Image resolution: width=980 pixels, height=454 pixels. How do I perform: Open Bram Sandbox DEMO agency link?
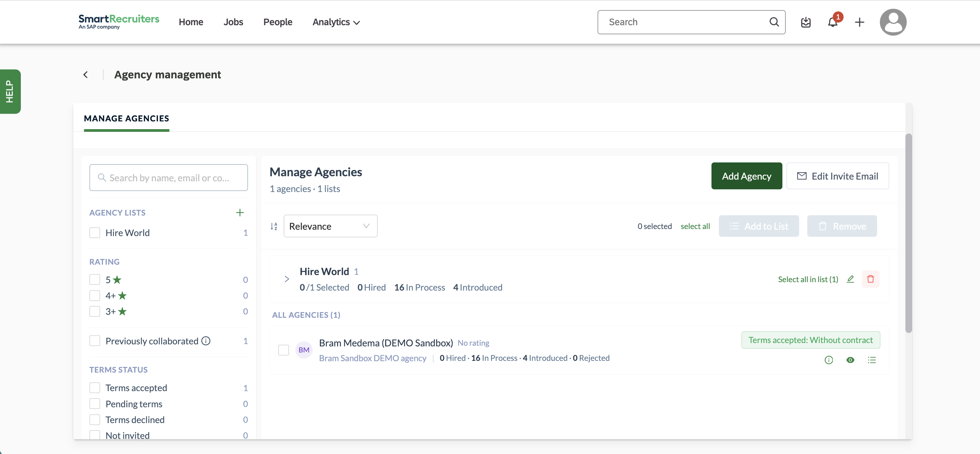[x=372, y=358]
